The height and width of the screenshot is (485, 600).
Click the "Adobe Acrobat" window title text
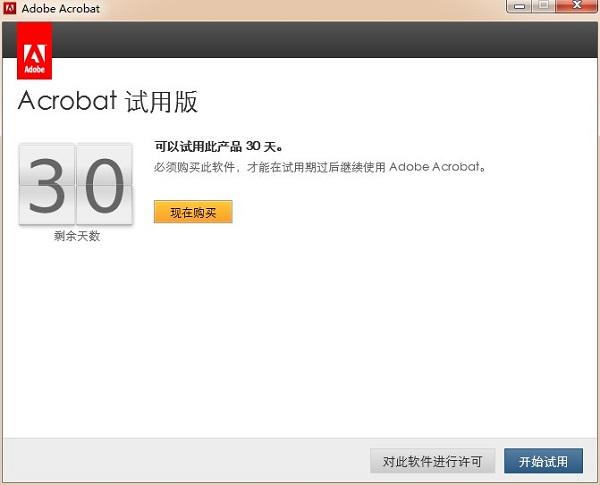point(61,9)
